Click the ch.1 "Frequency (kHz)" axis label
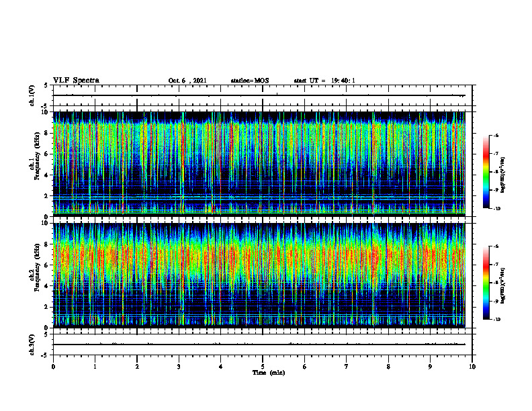The image size is (532, 411). coord(38,156)
